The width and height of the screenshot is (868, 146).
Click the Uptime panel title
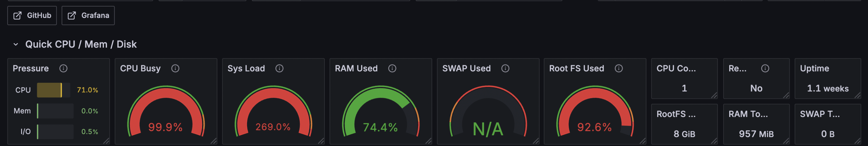814,69
